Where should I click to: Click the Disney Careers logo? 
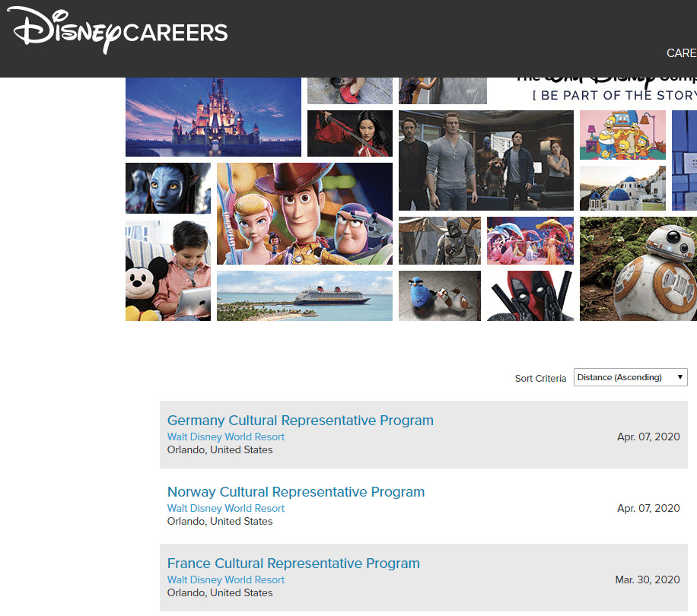tap(118, 30)
